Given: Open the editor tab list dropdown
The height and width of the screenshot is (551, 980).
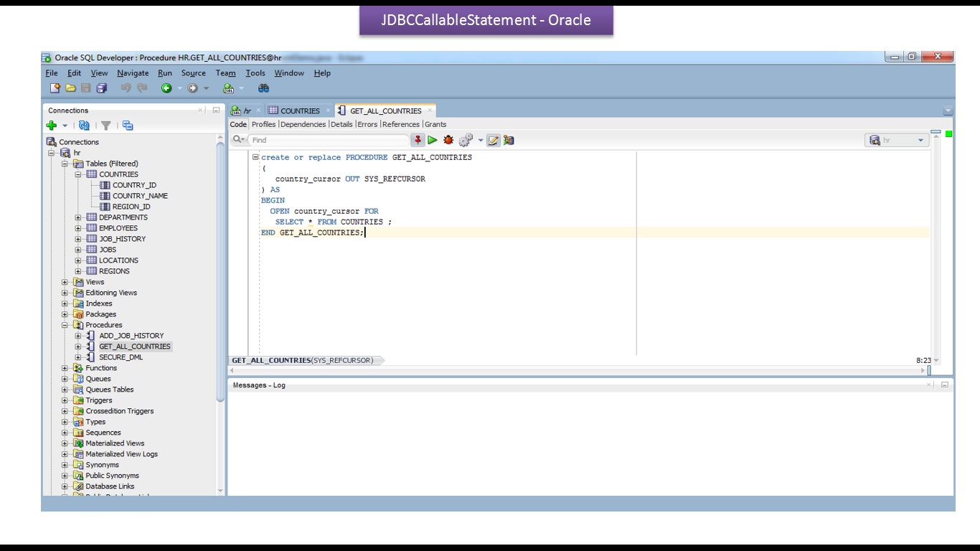Looking at the screenshot, I should coord(948,111).
